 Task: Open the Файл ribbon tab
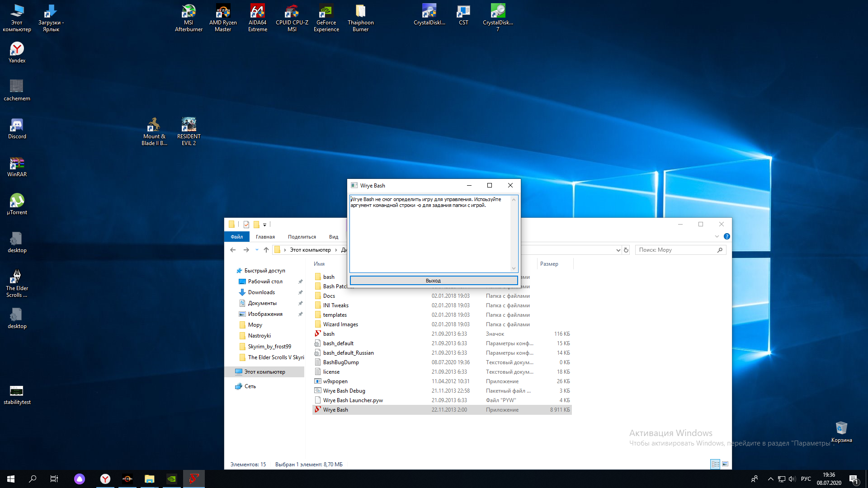[236, 237]
